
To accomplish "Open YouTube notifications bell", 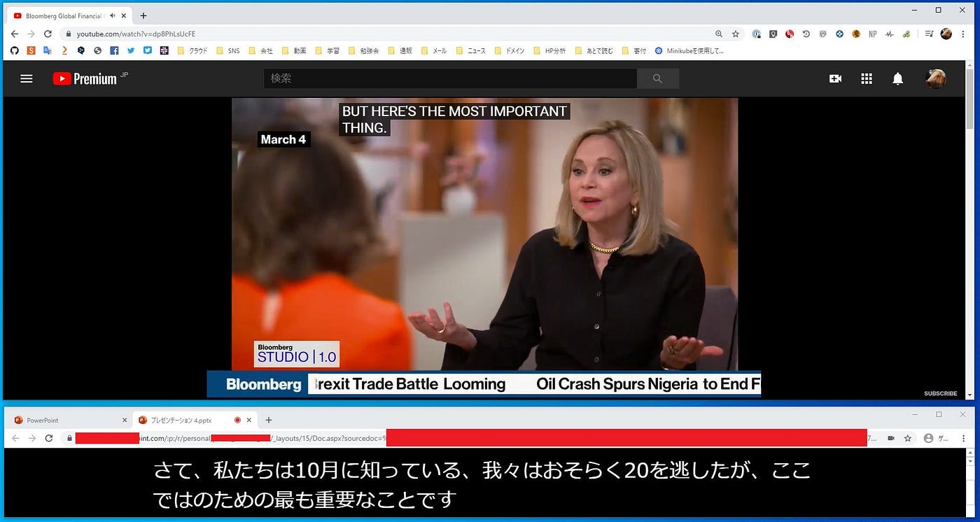I will click(897, 79).
